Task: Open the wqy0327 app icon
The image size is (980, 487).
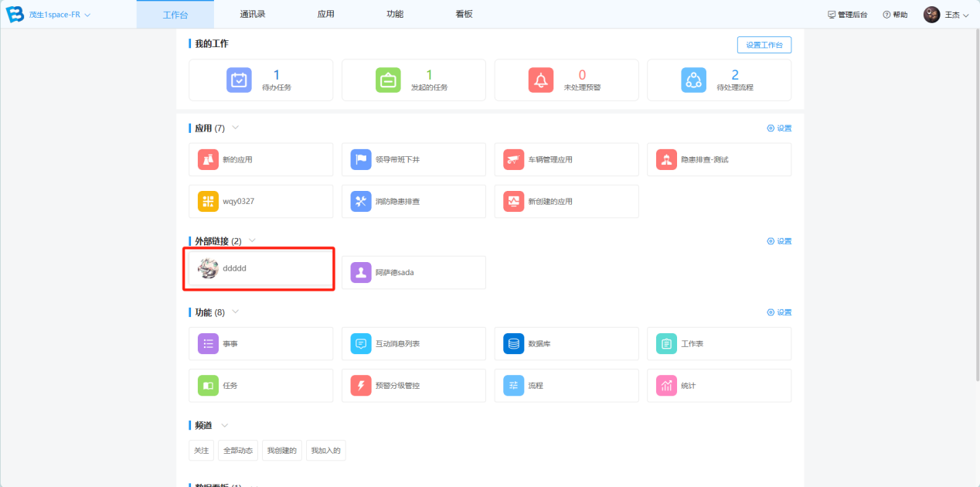Action: pos(208,201)
